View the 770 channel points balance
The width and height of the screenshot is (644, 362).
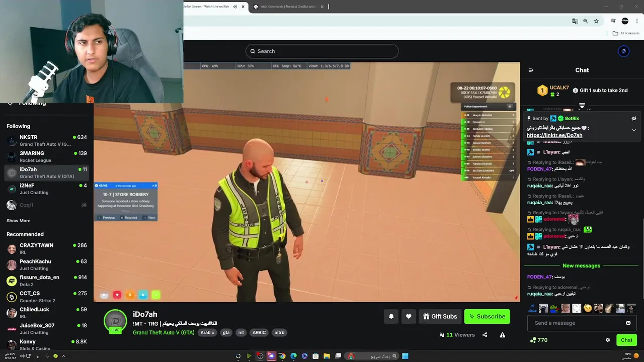(539, 340)
